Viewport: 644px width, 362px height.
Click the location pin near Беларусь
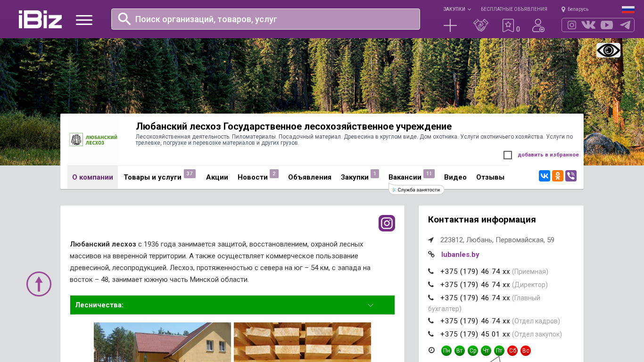click(x=563, y=9)
